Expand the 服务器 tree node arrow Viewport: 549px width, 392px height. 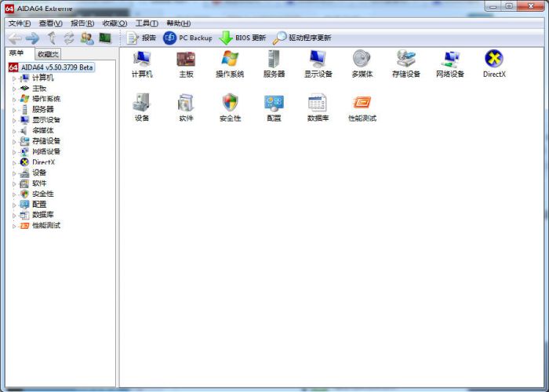[14, 110]
